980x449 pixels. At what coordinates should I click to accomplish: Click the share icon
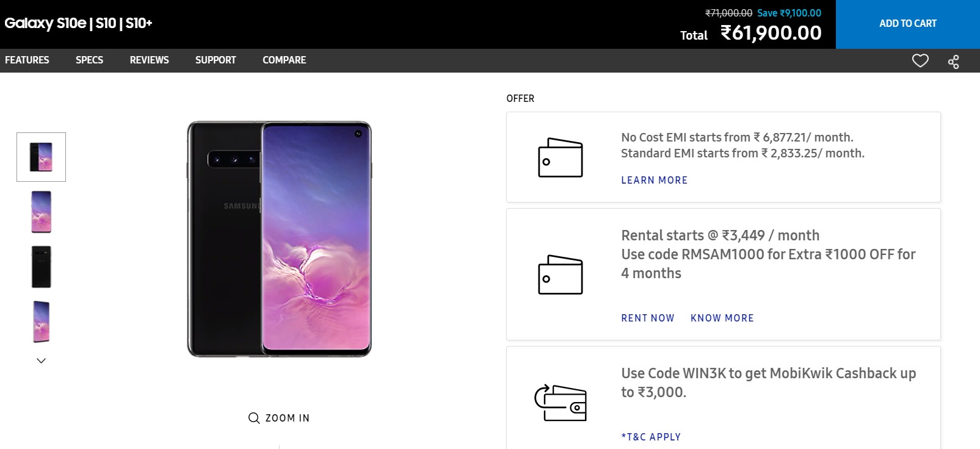953,62
